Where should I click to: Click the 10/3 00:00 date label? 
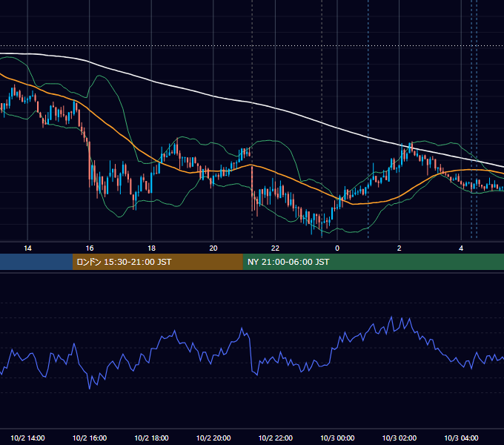click(337, 438)
